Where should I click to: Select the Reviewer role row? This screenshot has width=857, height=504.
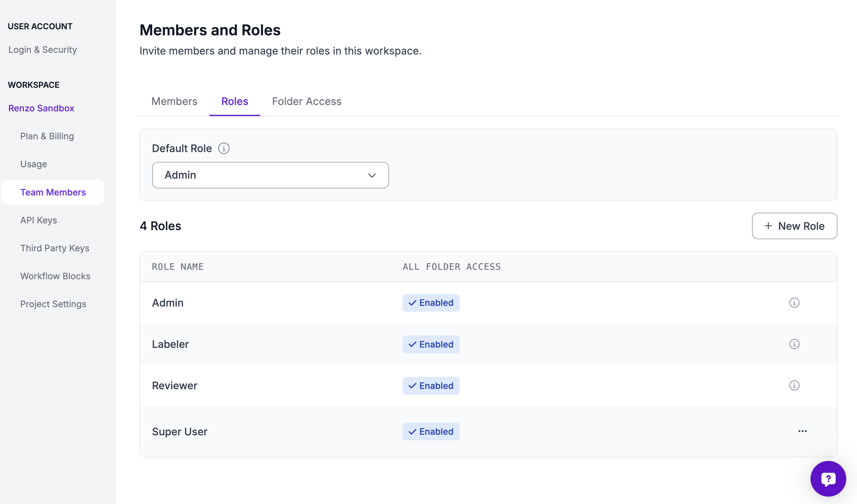pos(174,386)
